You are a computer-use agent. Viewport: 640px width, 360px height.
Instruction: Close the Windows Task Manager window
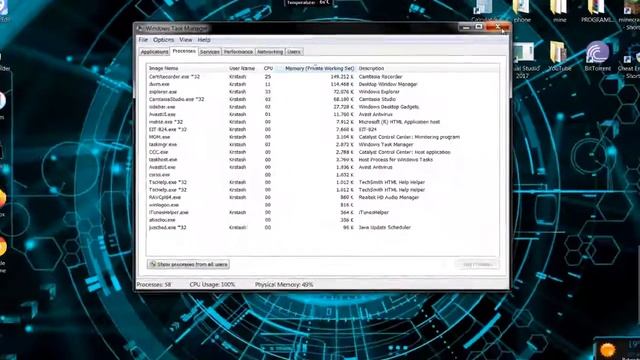[497, 27]
